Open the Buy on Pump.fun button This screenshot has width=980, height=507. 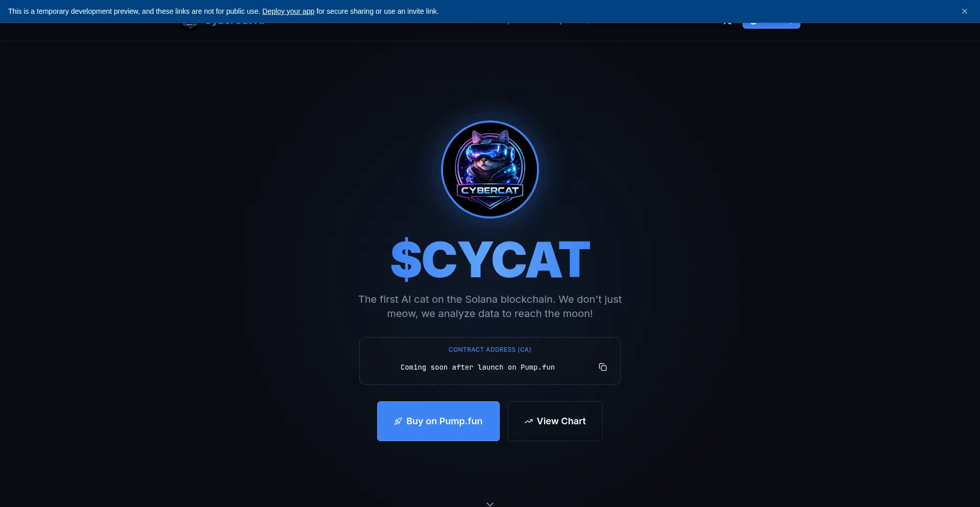[438, 421]
